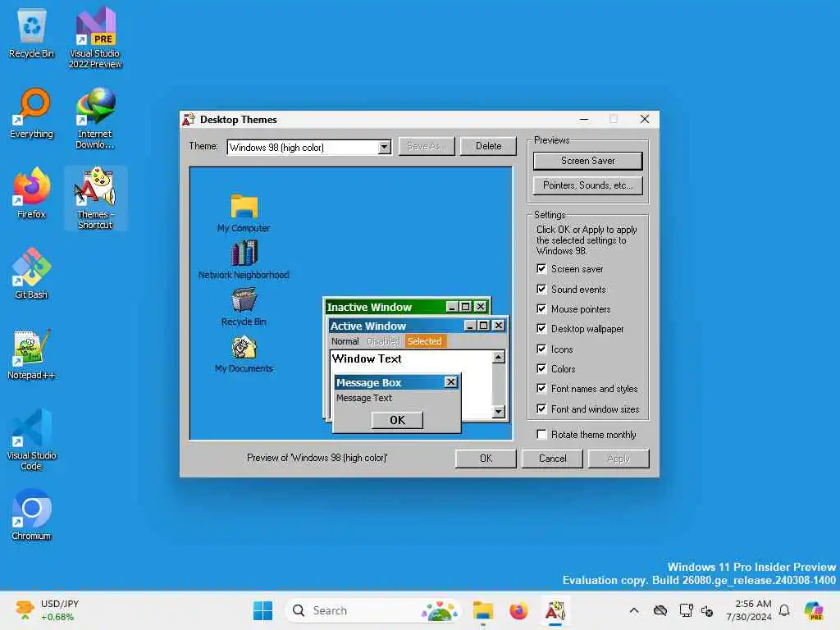This screenshot has height=630, width=840.
Task: Select the Notepad++ desktop icon
Action: coord(32,354)
